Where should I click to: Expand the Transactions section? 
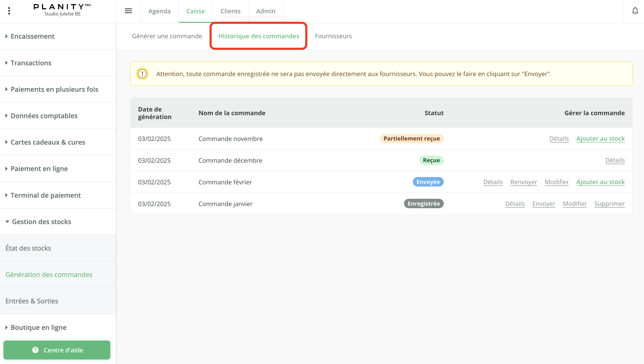coord(31,63)
